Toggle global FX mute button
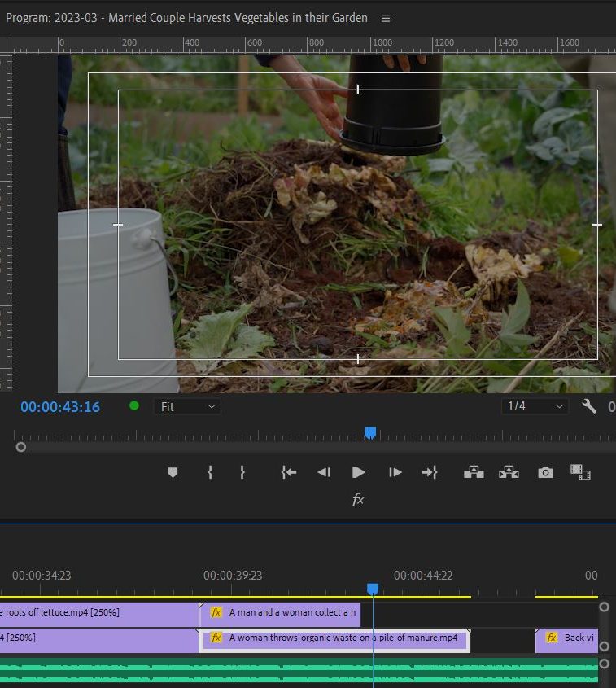616x688 pixels. (x=358, y=499)
